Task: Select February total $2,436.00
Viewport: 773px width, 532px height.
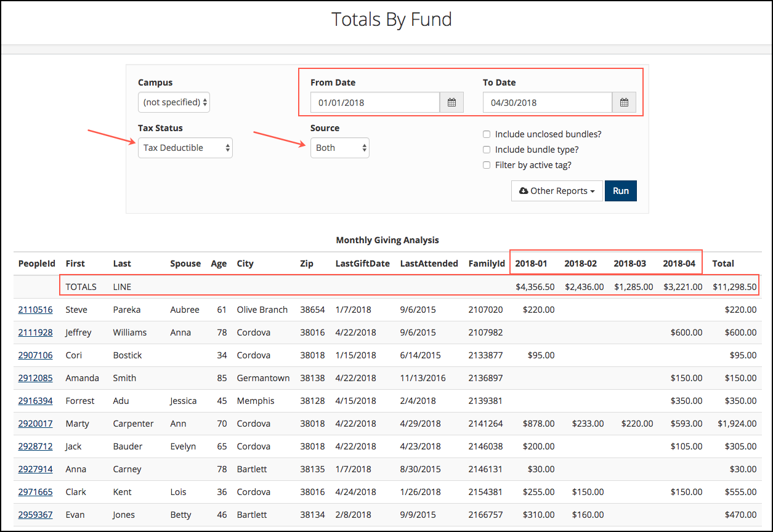Action: pos(585,287)
